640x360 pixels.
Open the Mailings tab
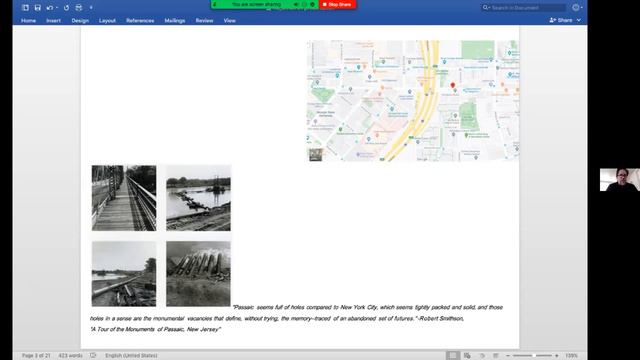click(175, 20)
